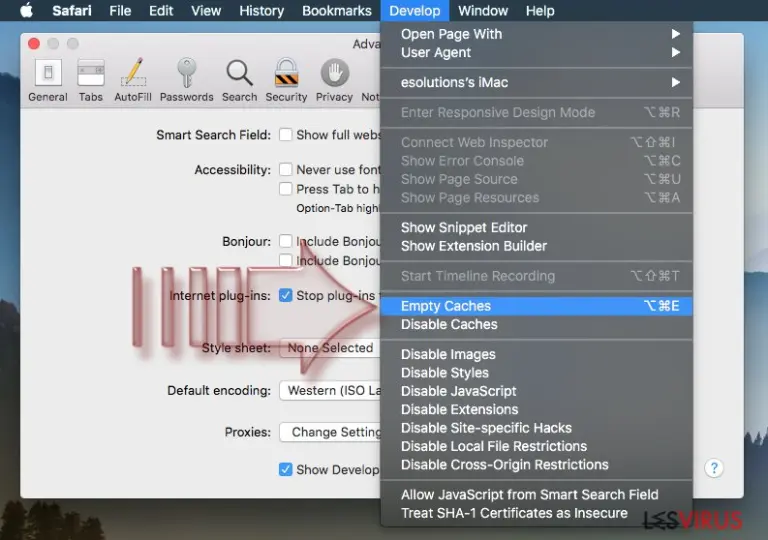Close the Develop menu

[x=415, y=11]
